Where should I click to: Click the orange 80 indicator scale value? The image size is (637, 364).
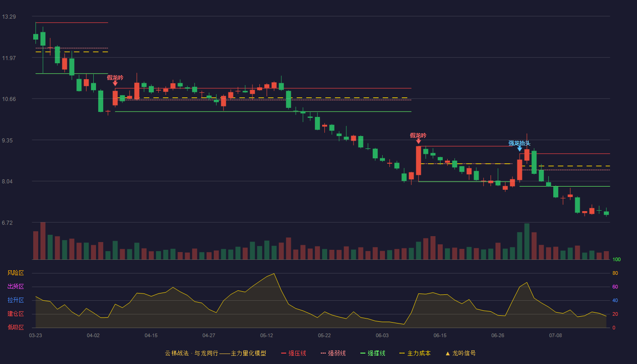click(x=615, y=273)
